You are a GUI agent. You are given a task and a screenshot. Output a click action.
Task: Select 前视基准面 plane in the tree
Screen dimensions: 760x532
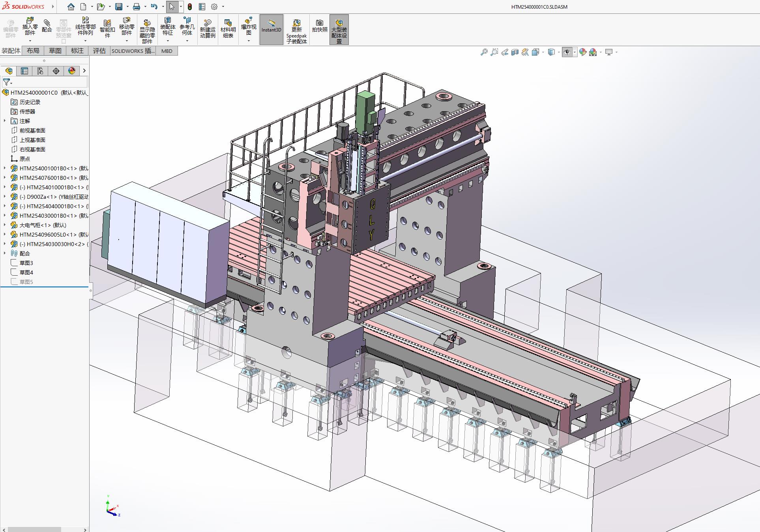32,131
